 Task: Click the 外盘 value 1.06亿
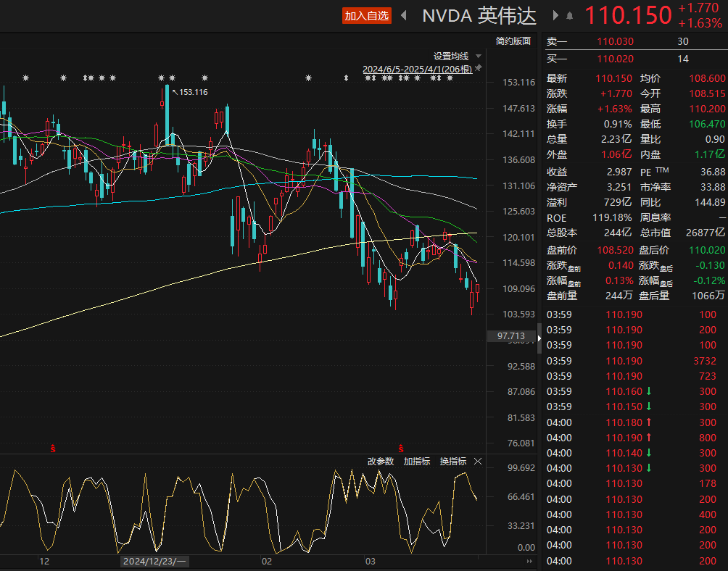click(x=616, y=154)
